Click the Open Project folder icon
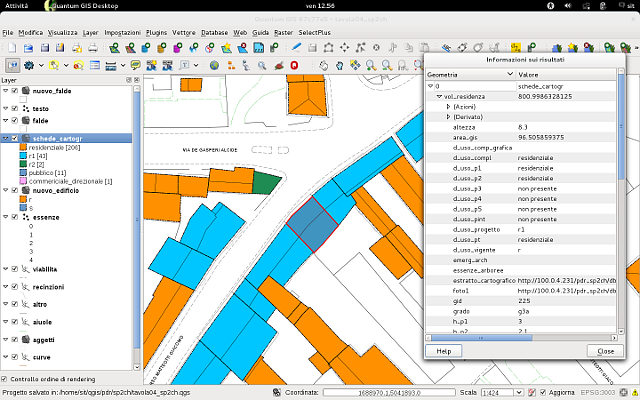This screenshot has width=640, height=400. point(26,47)
